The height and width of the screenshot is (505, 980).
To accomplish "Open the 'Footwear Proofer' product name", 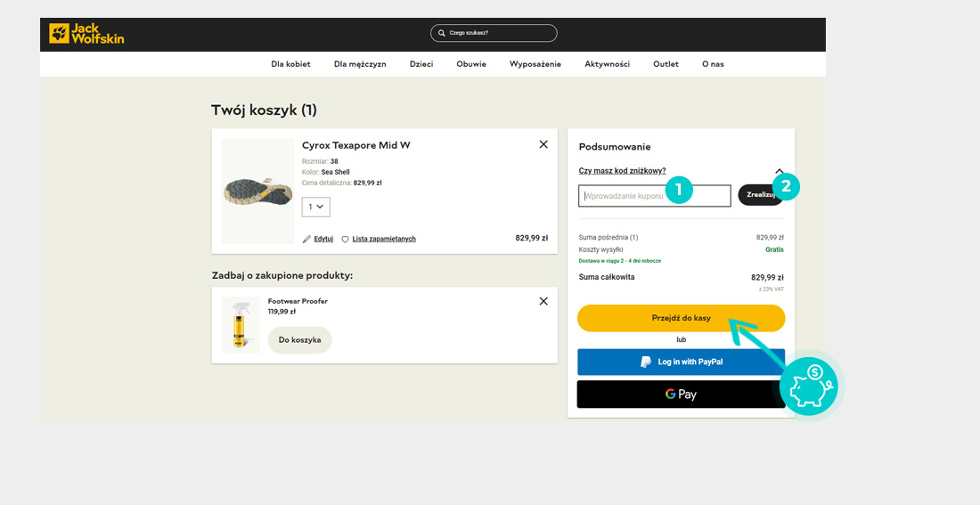I will [x=298, y=301].
